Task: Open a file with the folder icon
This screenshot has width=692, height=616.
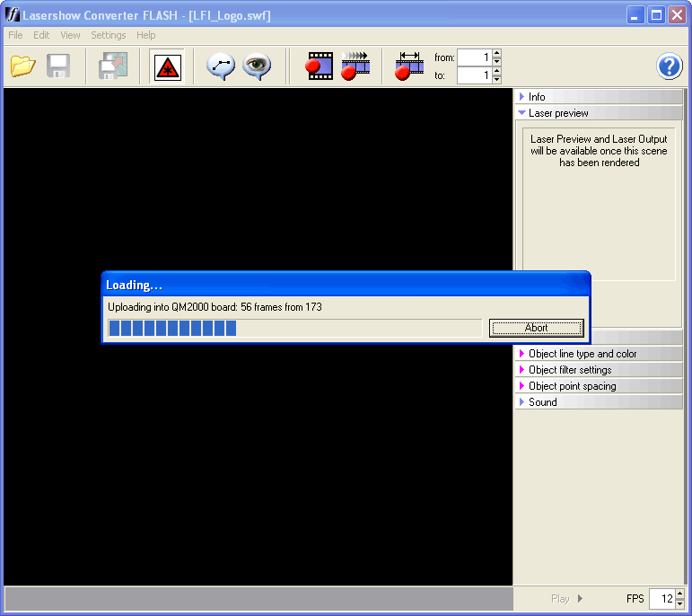Action: 23,66
